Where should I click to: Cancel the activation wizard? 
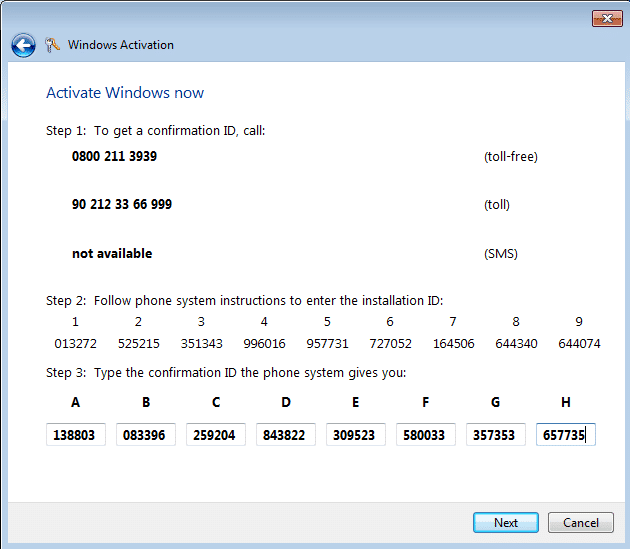pos(581,522)
